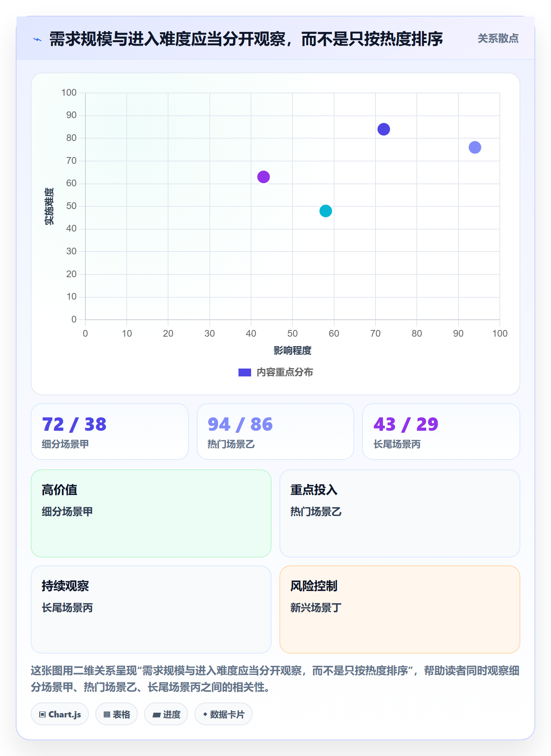Open the 72 / 38 细分场景甲 data card
This screenshot has height=756, width=551.
click(110, 432)
